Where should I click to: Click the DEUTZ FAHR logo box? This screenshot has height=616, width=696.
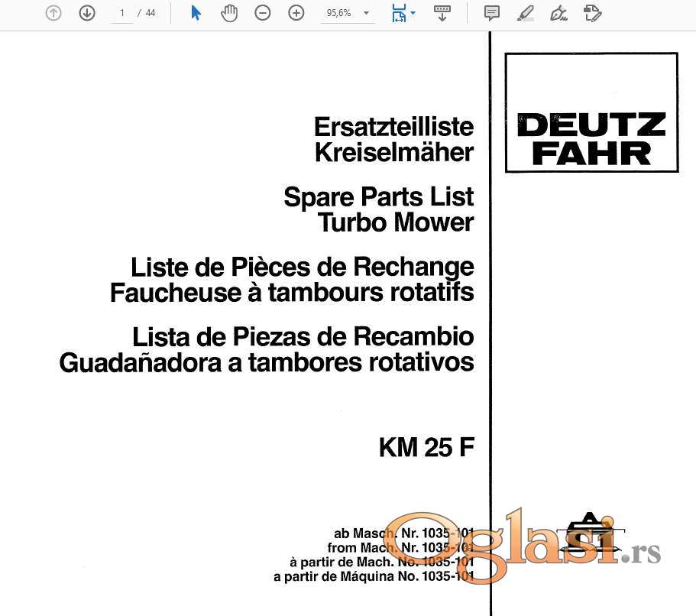click(591, 112)
